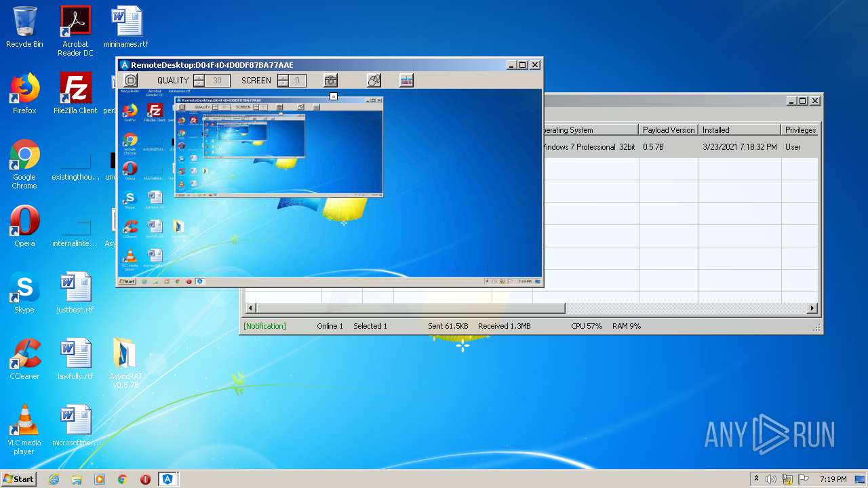
Task: Open Internet Explorer from the taskbar
Action: pos(54,479)
